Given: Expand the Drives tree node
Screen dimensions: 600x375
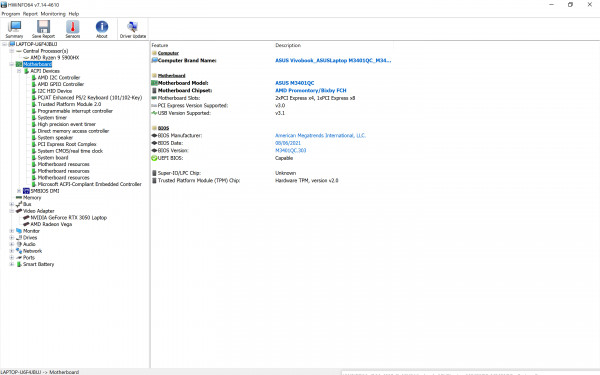Looking at the screenshot, I should pos(11,238).
